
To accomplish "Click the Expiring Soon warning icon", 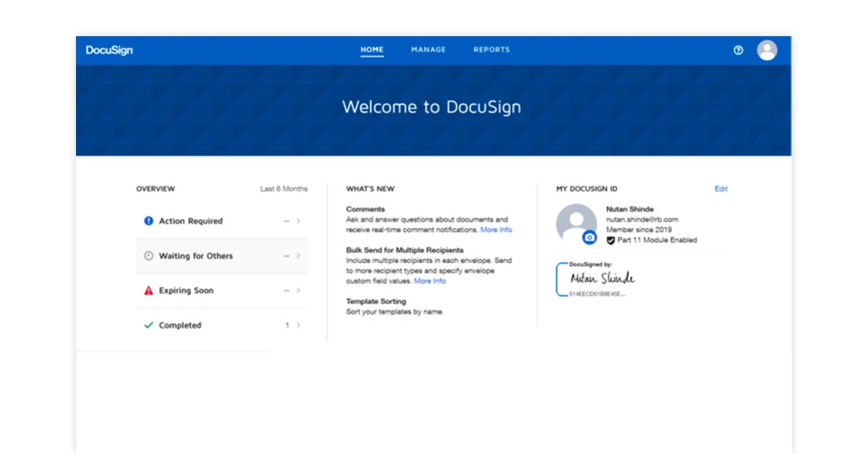I will click(x=148, y=290).
